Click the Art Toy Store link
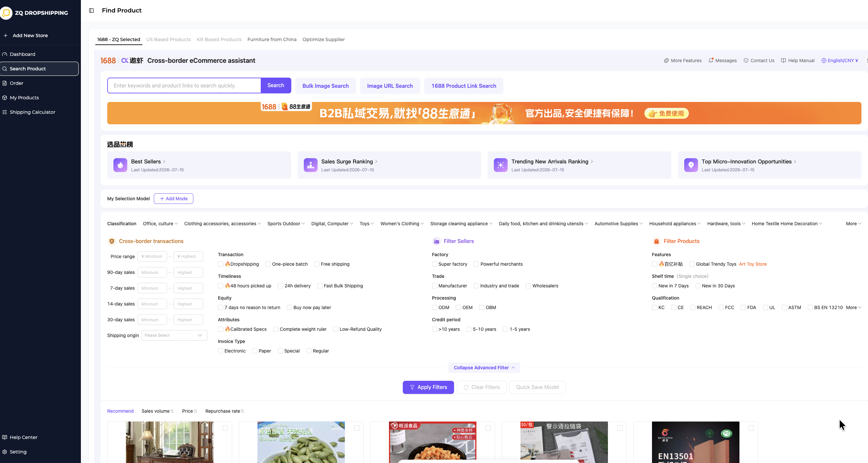Screen dimensions: 868x463 point(752,264)
